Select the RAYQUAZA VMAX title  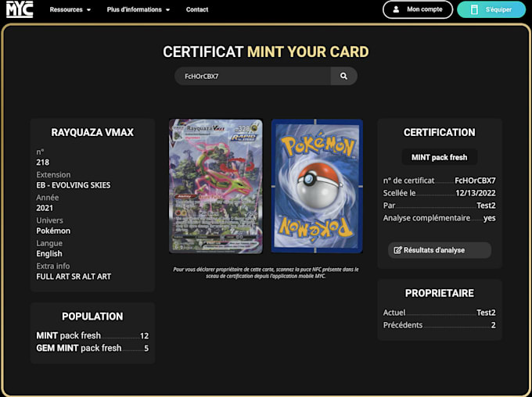[92, 132]
